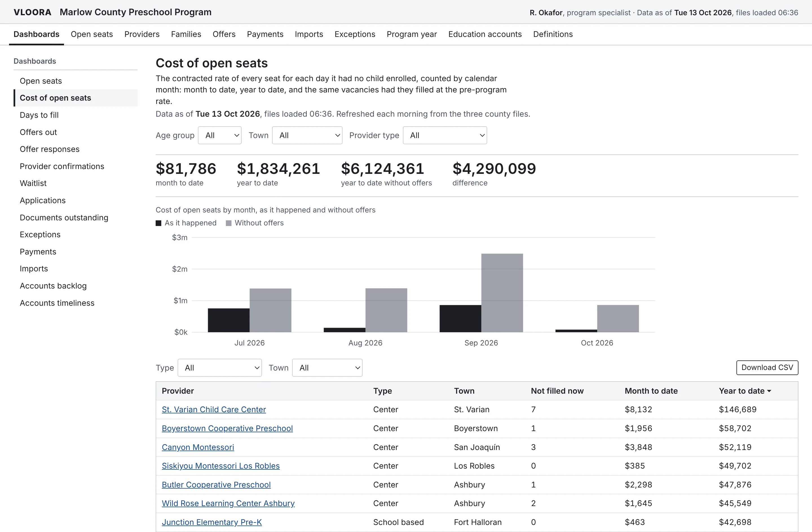The height and width of the screenshot is (532, 812).
Task: Open St. Varian Child Care Center
Action: point(214,409)
